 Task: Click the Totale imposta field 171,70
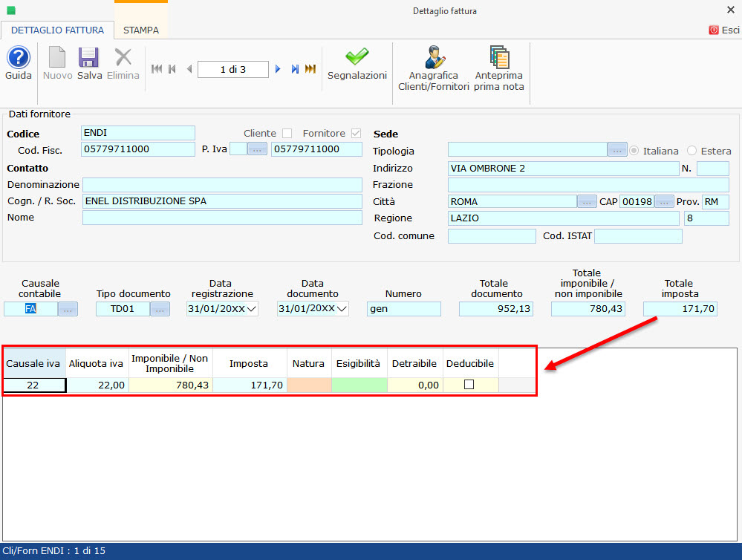click(x=680, y=309)
